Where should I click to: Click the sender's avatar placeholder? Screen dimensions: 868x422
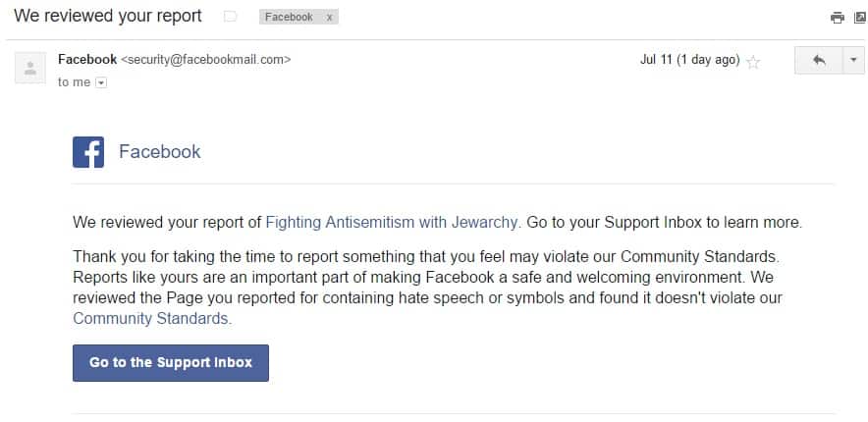coord(30,68)
